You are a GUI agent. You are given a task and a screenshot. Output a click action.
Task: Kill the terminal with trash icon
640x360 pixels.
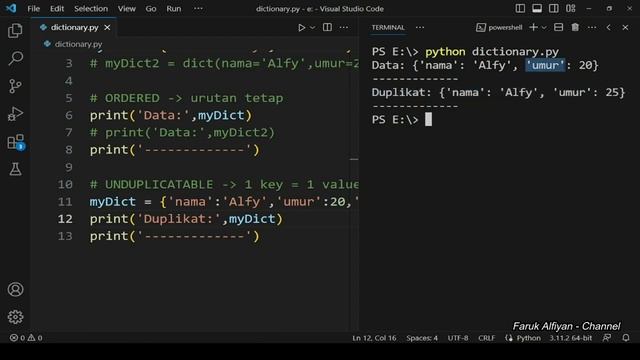pyautogui.click(x=575, y=27)
